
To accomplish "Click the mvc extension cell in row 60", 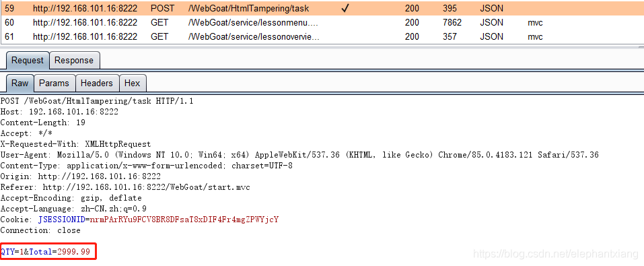I will coord(535,22).
